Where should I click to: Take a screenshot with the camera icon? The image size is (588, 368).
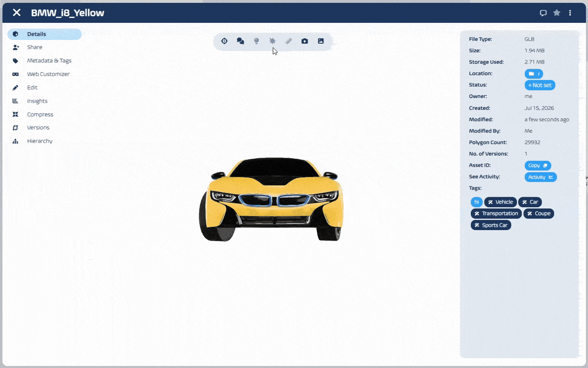pos(305,41)
